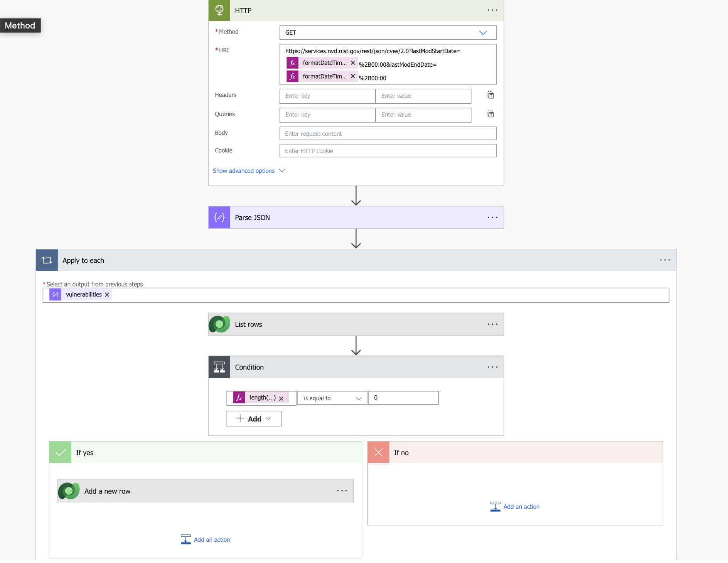The image size is (728, 563).
Task: Click the Condition action icon
Action: pyautogui.click(x=219, y=367)
